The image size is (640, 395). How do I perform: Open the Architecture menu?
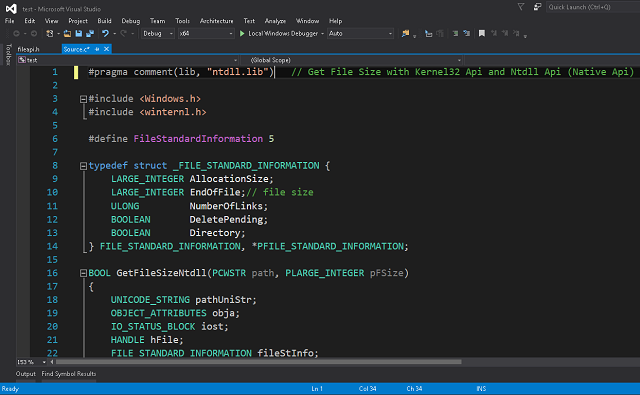point(216,21)
